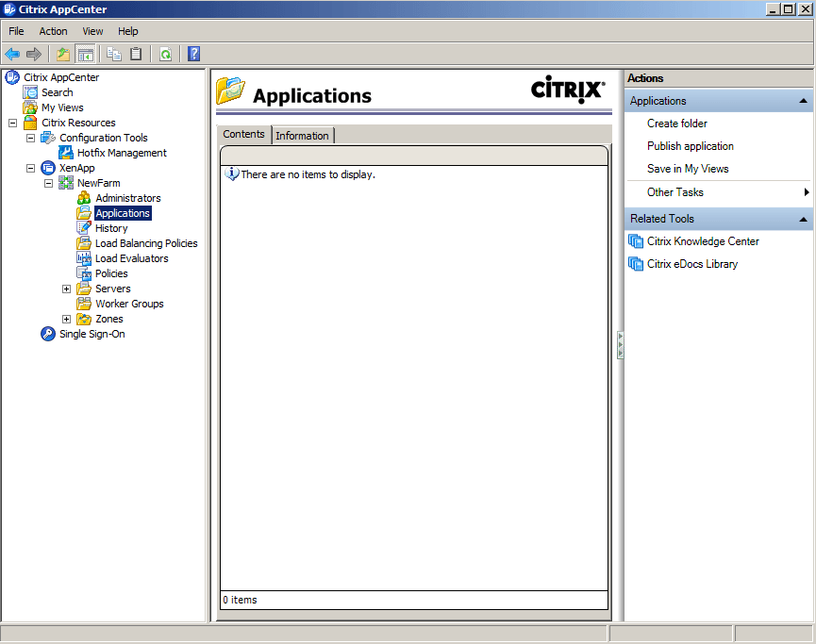Viewport: 816px width, 644px height.
Task: Click the Forward navigation arrow
Action: [34, 54]
